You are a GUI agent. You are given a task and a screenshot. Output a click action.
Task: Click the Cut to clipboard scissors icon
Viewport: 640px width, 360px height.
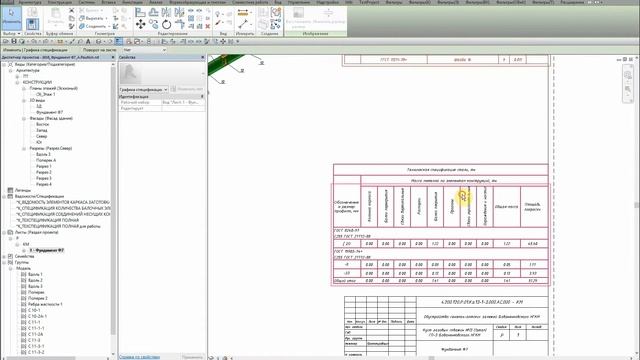point(71,10)
